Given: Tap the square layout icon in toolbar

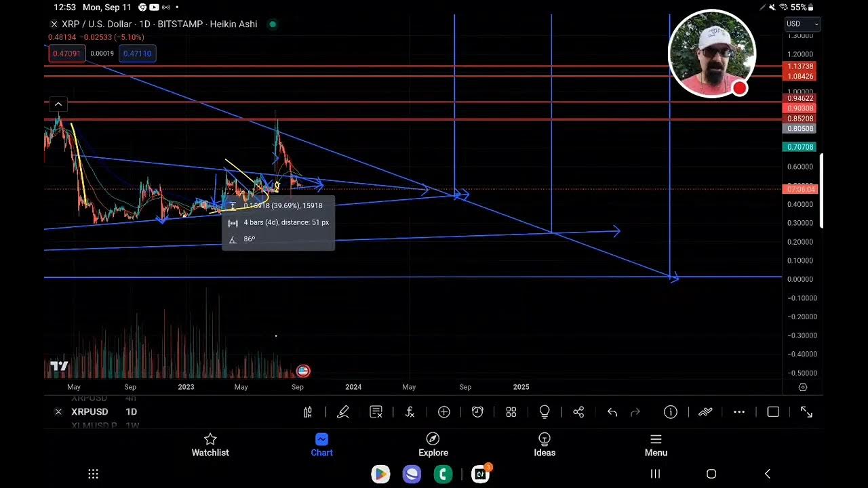Looking at the screenshot, I should pos(773,412).
